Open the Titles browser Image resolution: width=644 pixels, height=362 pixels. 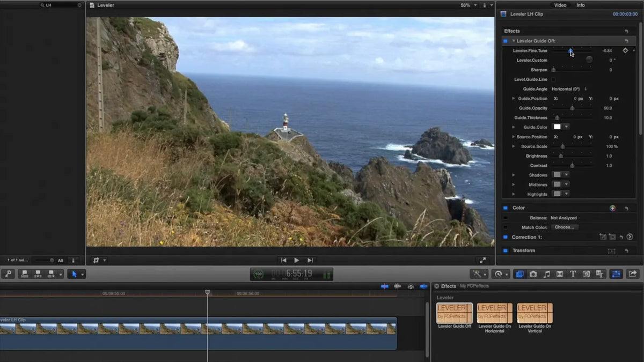573,274
